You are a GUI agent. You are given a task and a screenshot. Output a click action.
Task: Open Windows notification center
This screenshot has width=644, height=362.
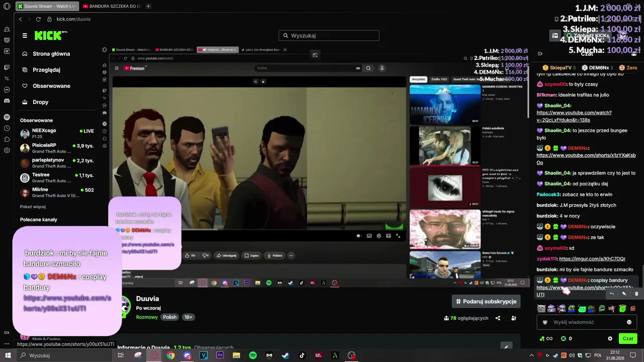point(633,355)
